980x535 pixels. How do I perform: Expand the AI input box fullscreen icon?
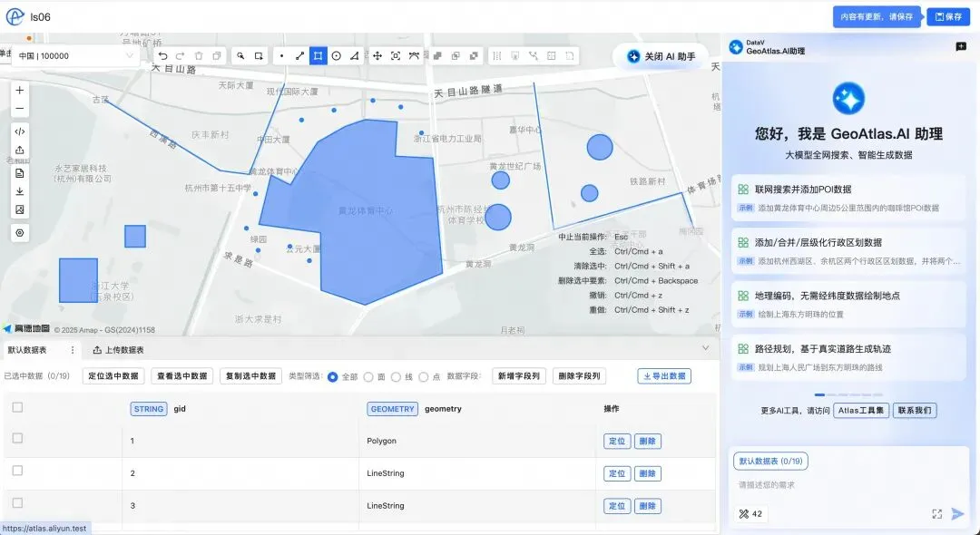point(936,514)
